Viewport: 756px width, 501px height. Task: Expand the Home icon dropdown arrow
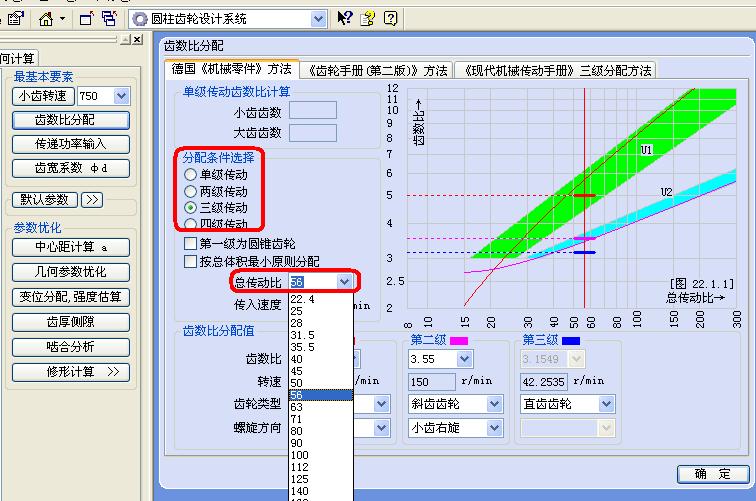63,19
